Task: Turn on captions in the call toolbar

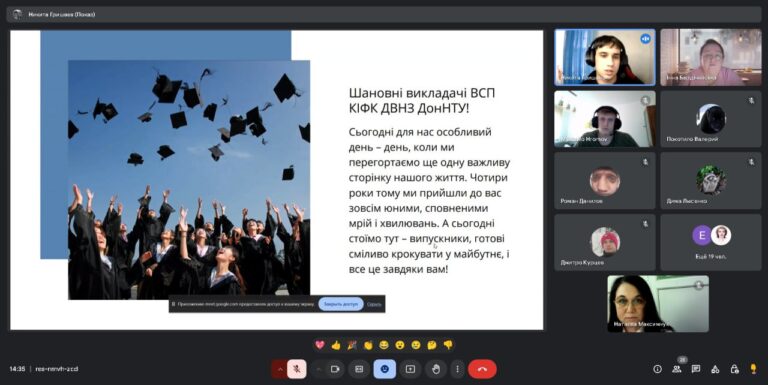Action: (359, 369)
